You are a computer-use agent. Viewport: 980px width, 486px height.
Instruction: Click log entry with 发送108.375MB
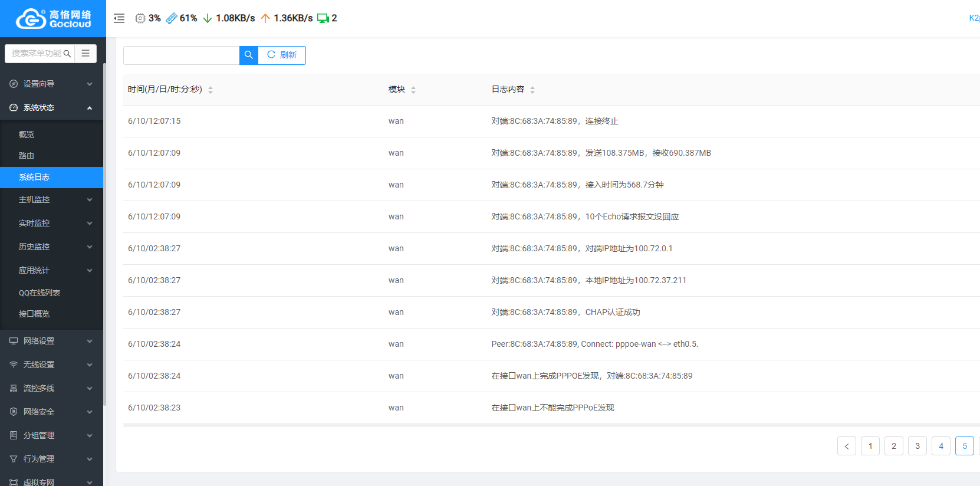click(x=601, y=153)
